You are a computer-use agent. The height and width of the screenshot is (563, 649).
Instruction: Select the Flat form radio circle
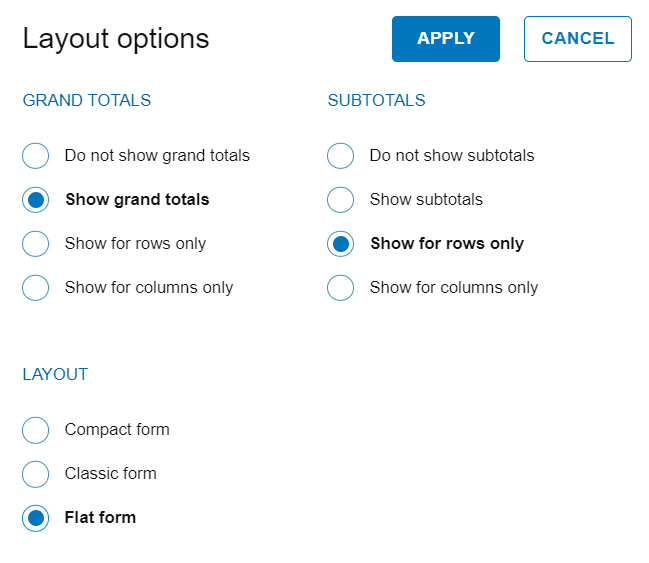tap(35, 518)
